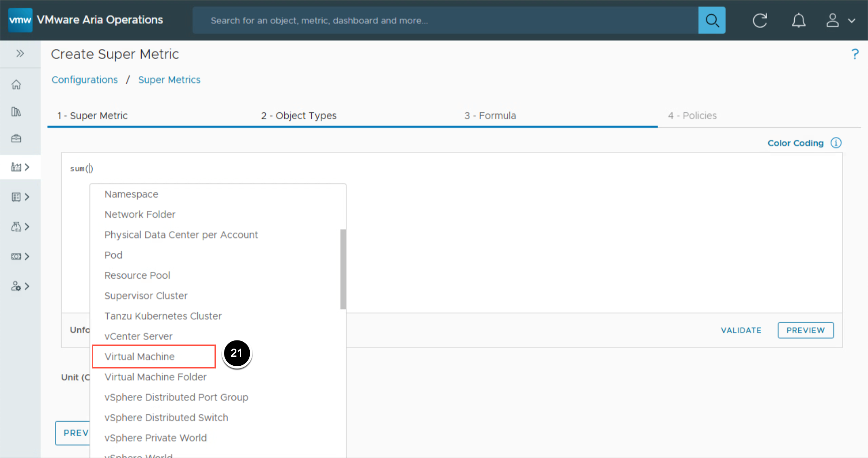Open the notifications bell

click(x=798, y=20)
